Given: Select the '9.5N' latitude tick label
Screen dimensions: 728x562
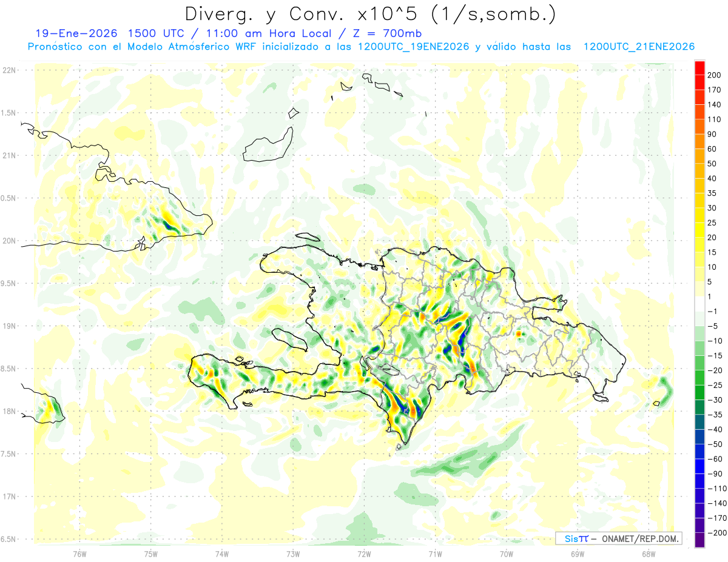Looking at the screenshot, I should [x=9, y=283].
